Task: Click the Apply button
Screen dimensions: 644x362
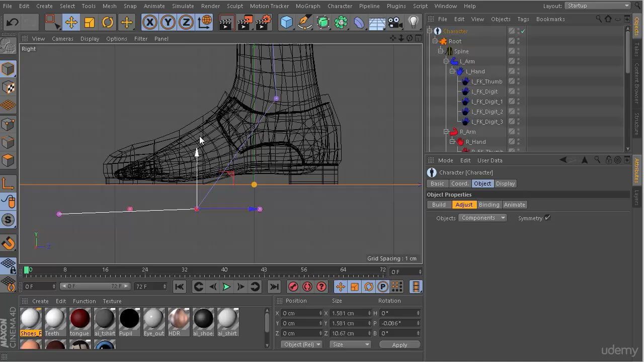Action: tap(399, 345)
